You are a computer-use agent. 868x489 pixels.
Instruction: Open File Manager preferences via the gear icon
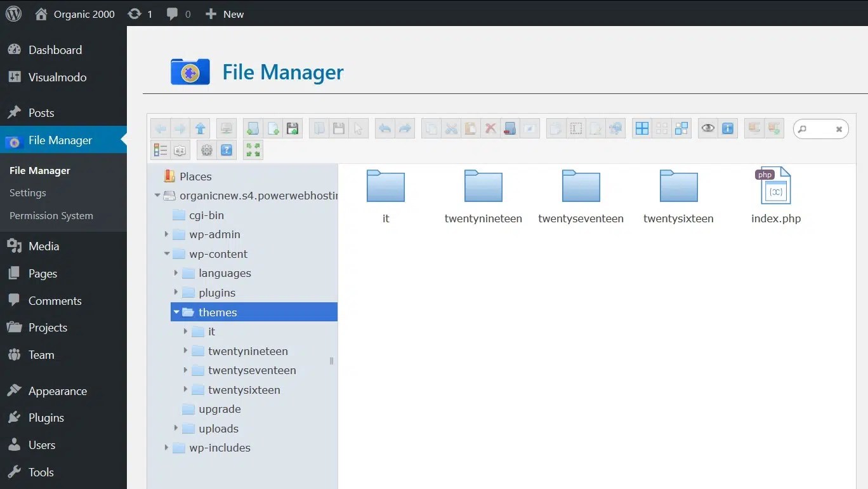coord(207,150)
